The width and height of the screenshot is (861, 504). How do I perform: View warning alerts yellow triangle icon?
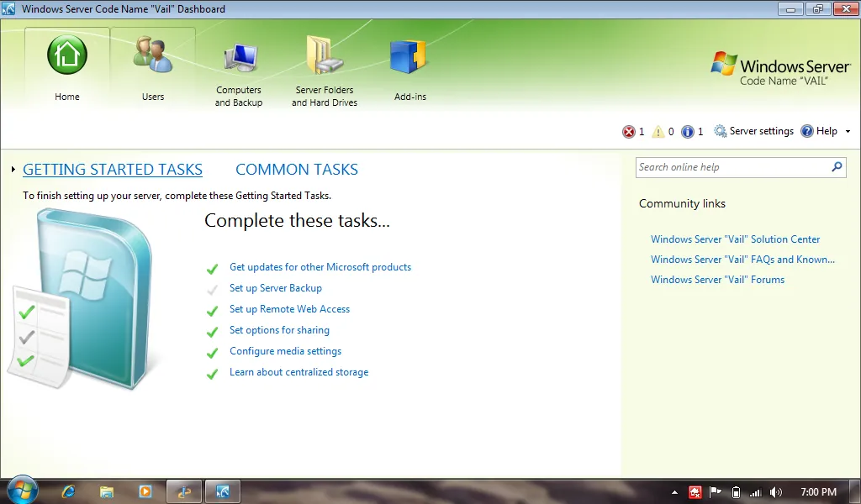click(658, 132)
